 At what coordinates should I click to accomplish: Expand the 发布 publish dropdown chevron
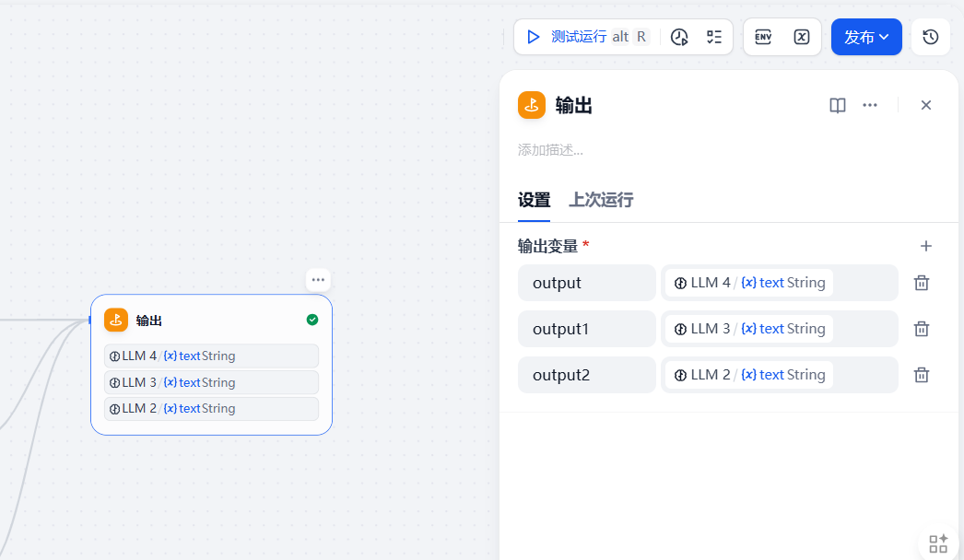[883, 37]
